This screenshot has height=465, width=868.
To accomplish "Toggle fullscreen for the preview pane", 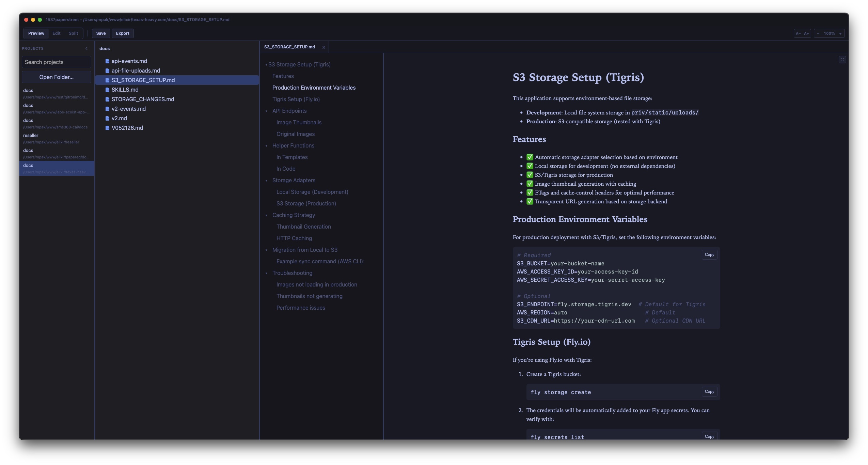I will coord(842,60).
